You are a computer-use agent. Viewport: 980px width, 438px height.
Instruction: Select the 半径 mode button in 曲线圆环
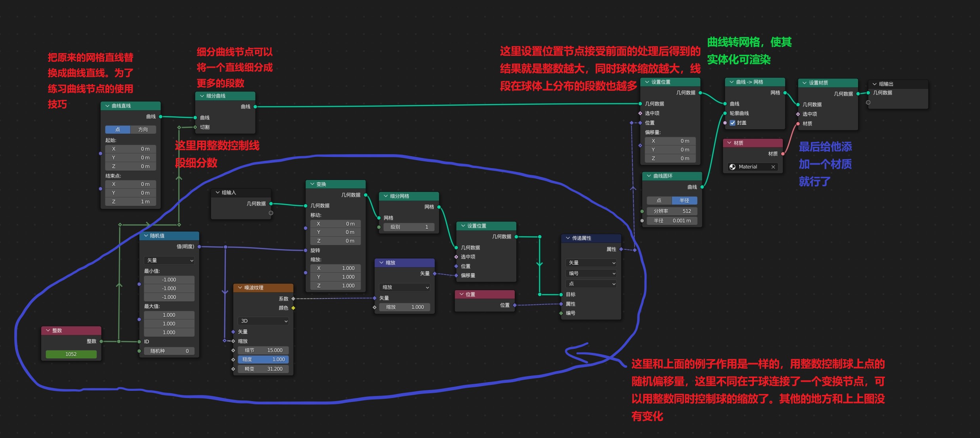coord(684,201)
